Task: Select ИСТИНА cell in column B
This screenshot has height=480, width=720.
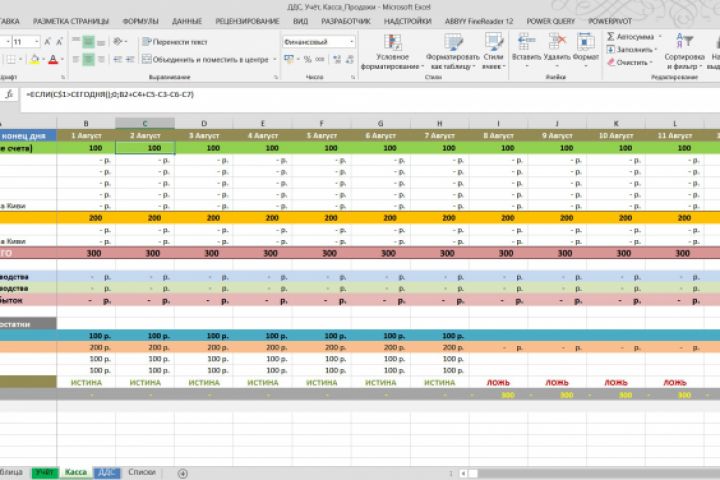Action: (86, 382)
